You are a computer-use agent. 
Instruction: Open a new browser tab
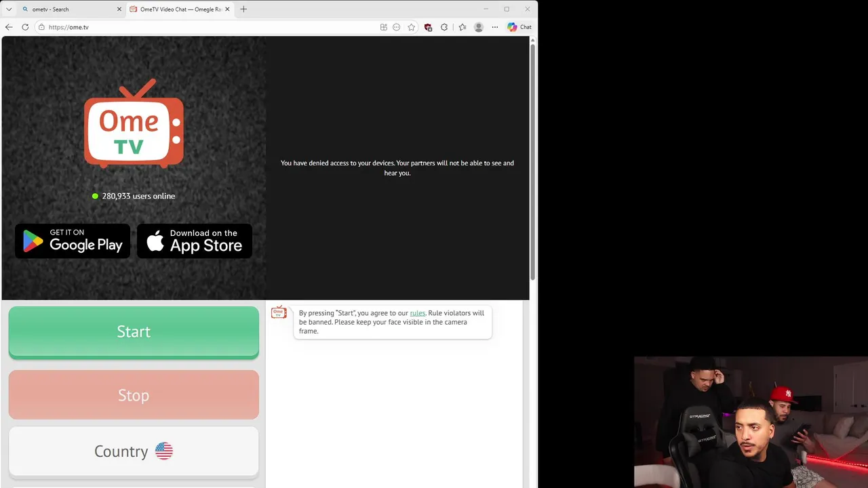pyautogui.click(x=243, y=9)
